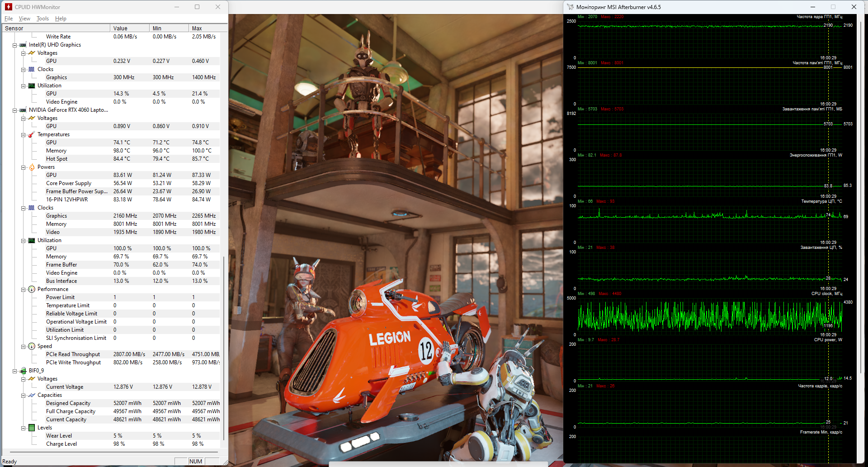The height and width of the screenshot is (467, 868).
Task: Click the gauge icon beside Performance
Action: click(x=32, y=289)
